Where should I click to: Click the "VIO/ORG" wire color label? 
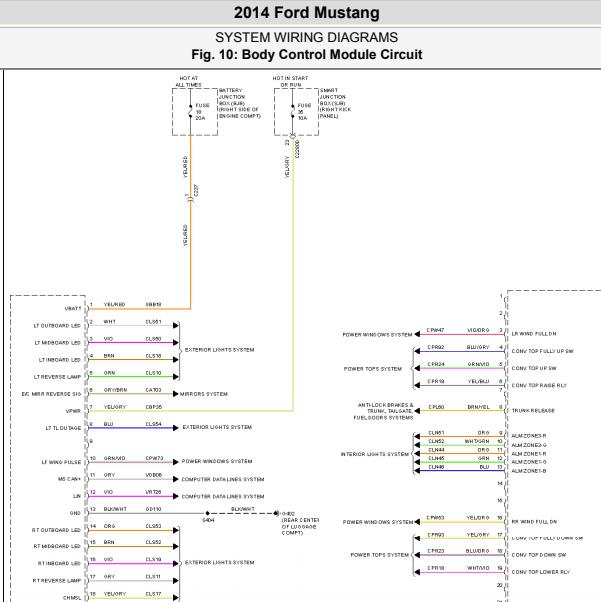tap(478, 330)
